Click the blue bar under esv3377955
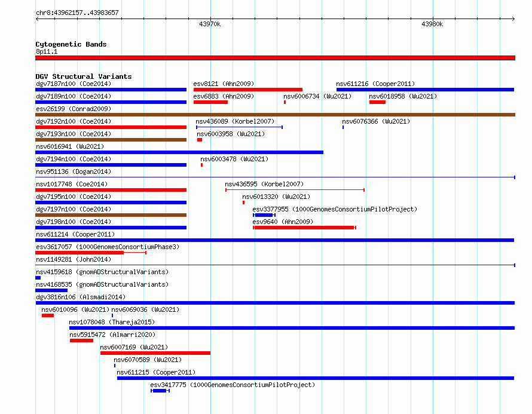This screenshot has width=532, height=414. [x=264, y=215]
